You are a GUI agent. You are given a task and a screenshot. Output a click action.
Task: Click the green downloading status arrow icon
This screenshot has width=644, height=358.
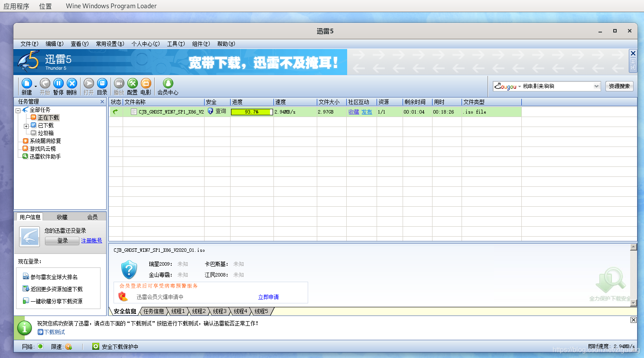point(116,112)
